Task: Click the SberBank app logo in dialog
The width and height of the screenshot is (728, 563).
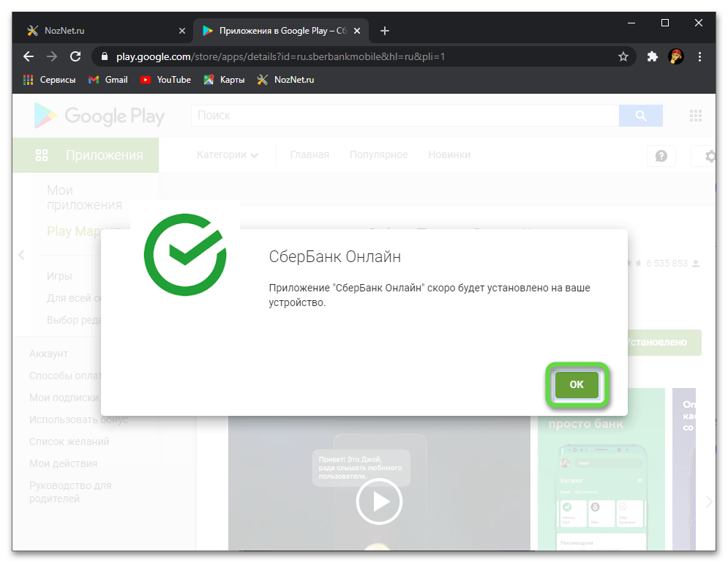Action: [185, 255]
